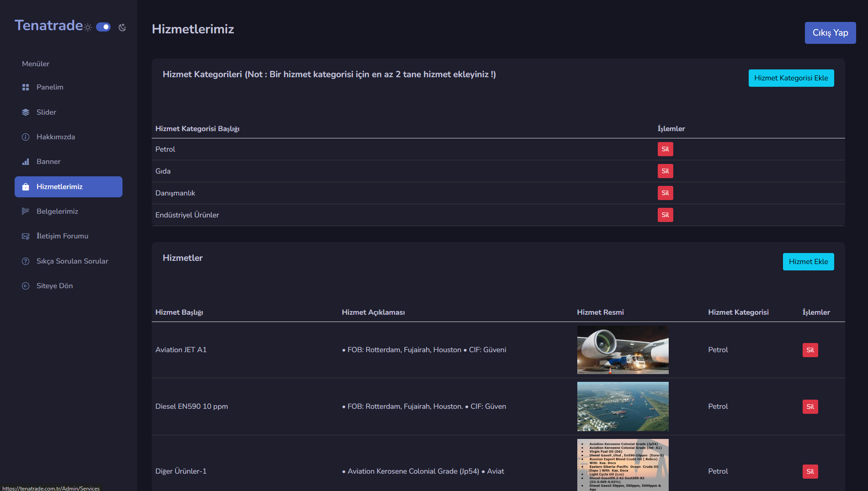Viewport: 868px width, 491px height.
Task: Click the Aviation JET A1 airplane thumbnail
Action: (623, 350)
